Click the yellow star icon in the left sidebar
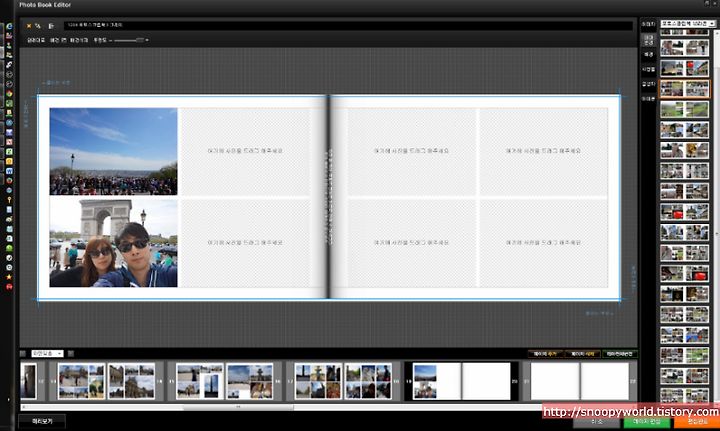Viewport: 720px width, 431px height. (x=9, y=277)
